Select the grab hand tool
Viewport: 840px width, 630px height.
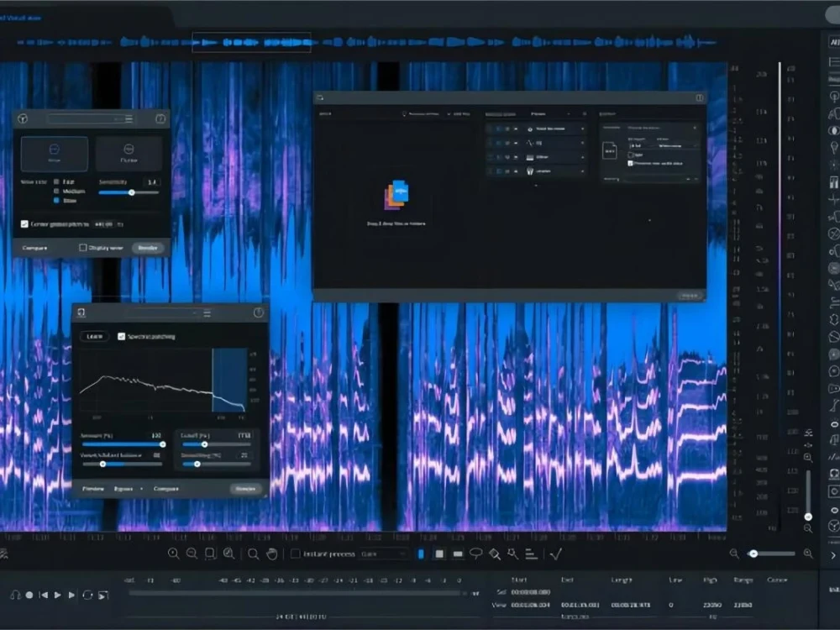point(272,554)
